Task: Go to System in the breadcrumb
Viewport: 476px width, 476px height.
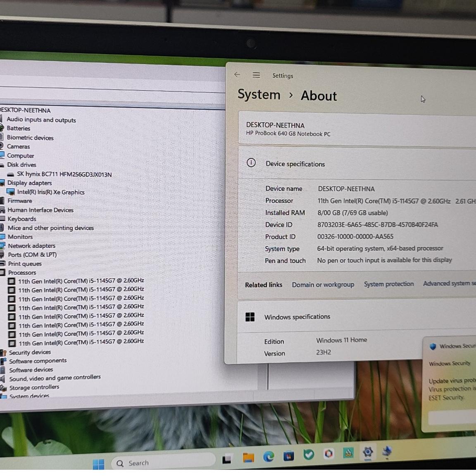Action: pyautogui.click(x=259, y=94)
